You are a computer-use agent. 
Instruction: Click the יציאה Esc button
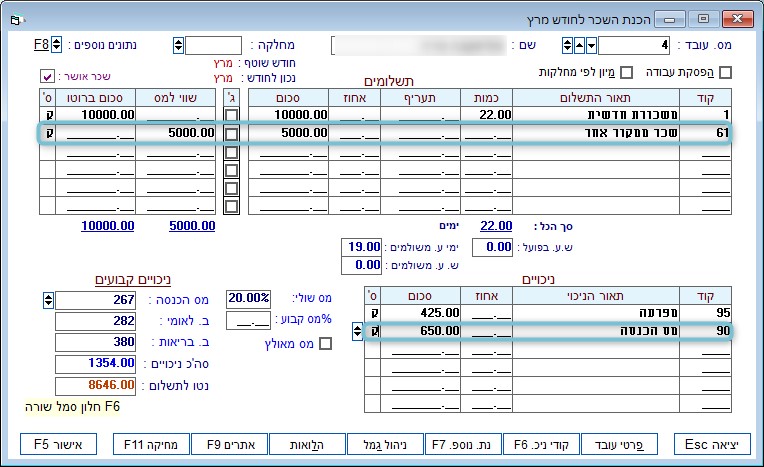click(712, 444)
